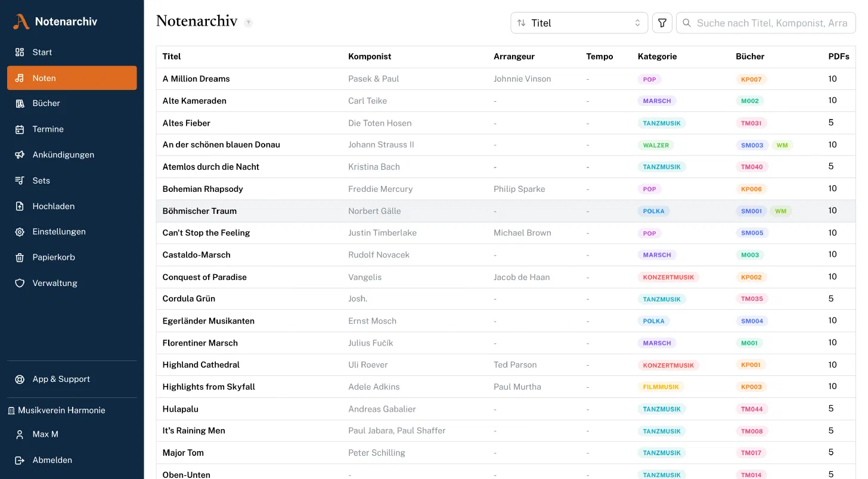
Task: Click the Noten music note icon
Action: click(20, 78)
